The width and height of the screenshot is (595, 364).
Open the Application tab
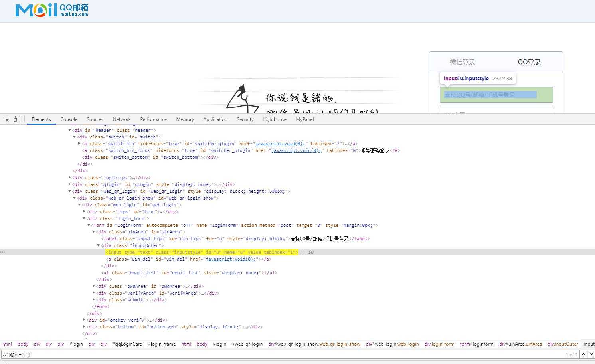click(215, 119)
